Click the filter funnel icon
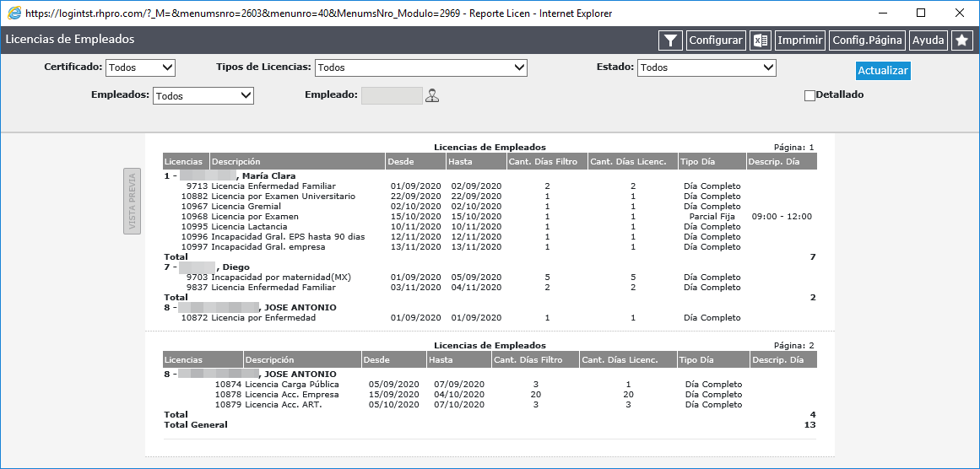The height and width of the screenshot is (469, 980). pyautogui.click(x=670, y=40)
